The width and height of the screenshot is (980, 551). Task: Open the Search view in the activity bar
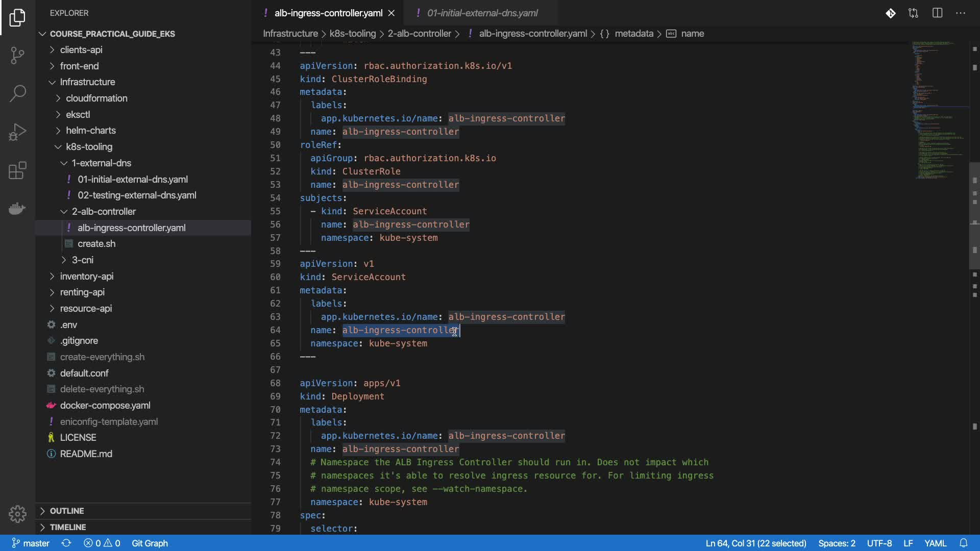pos(17,93)
